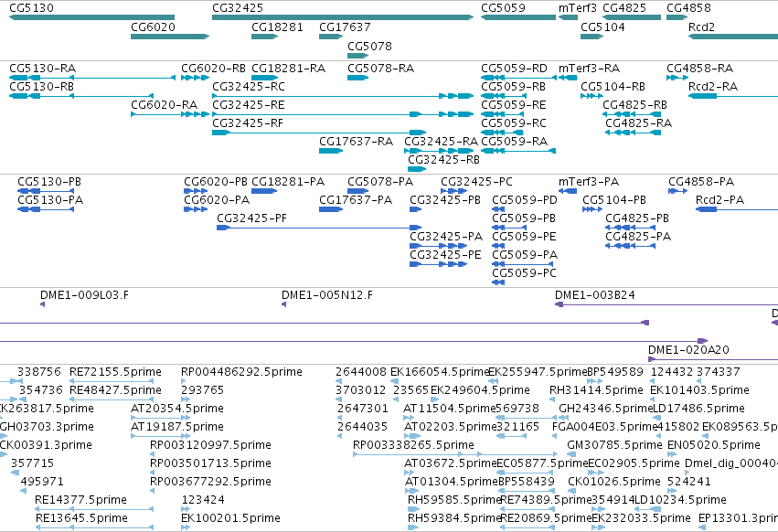Click the CG5078 gene label
The height and width of the screenshot is (532, 778).
click(x=369, y=46)
